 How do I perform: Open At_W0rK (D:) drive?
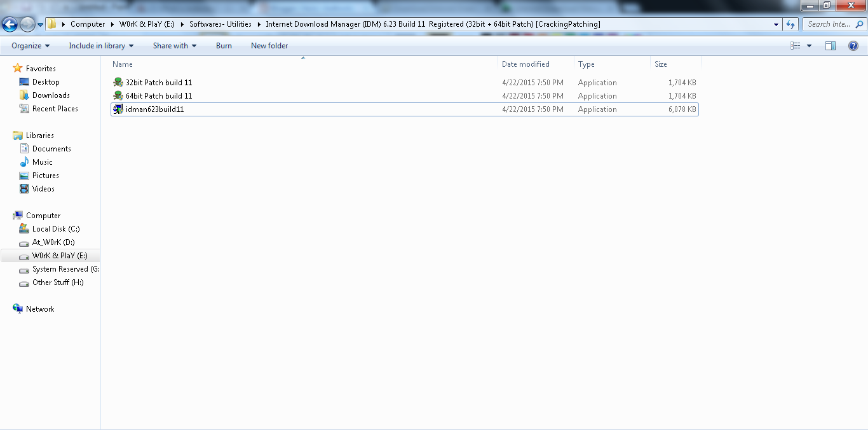pyautogui.click(x=53, y=242)
